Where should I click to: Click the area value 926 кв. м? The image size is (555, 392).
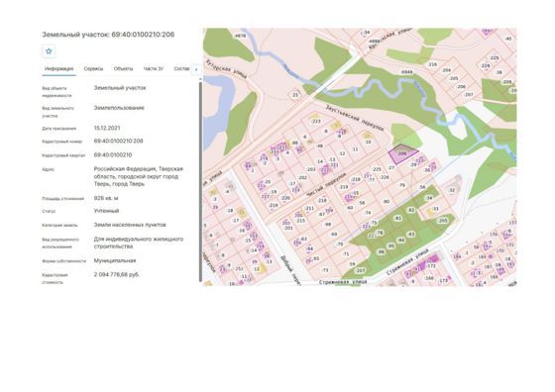[106, 198]
